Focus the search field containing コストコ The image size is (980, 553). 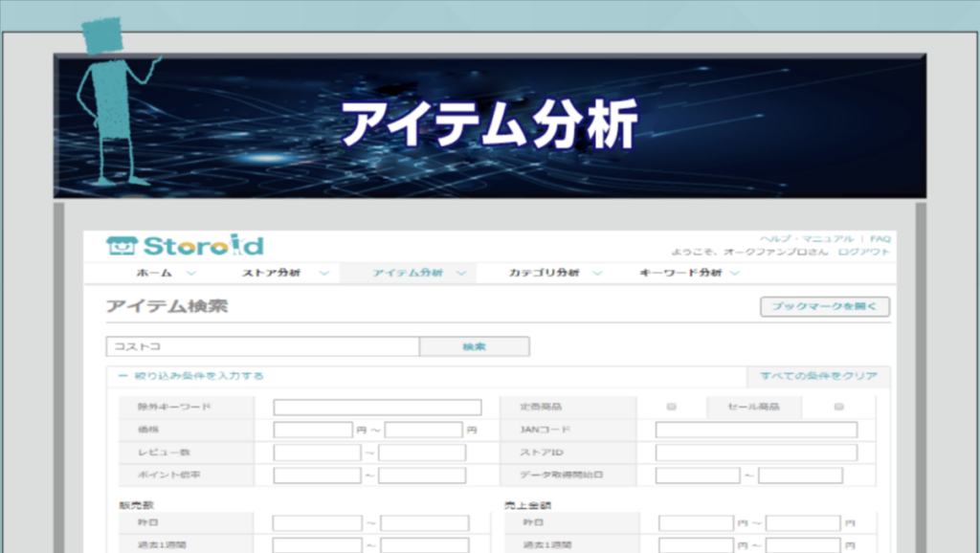[262, 346]
